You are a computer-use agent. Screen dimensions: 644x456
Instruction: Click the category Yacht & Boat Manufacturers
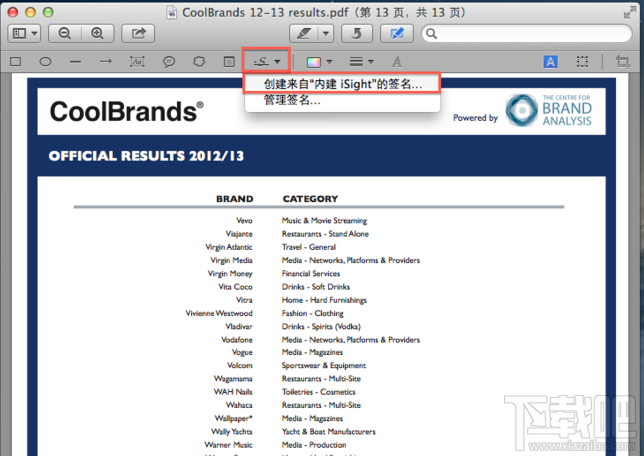pyautogui.click(x=329, y=432)
